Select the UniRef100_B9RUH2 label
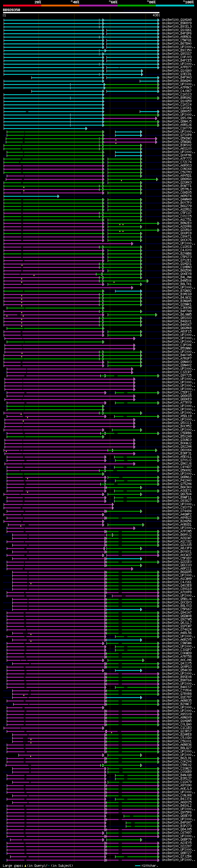This screenshot has width=197, height=868. tap(176, 98)
